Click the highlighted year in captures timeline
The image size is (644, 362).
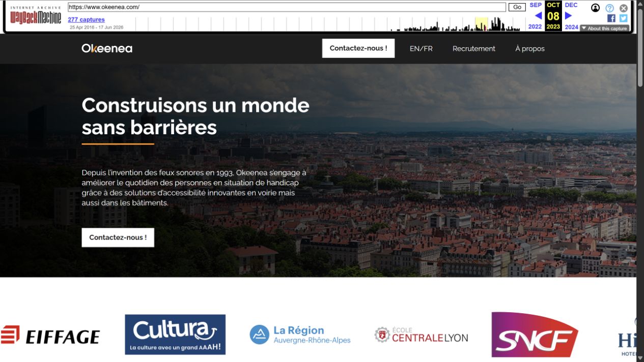pos(482,24)
